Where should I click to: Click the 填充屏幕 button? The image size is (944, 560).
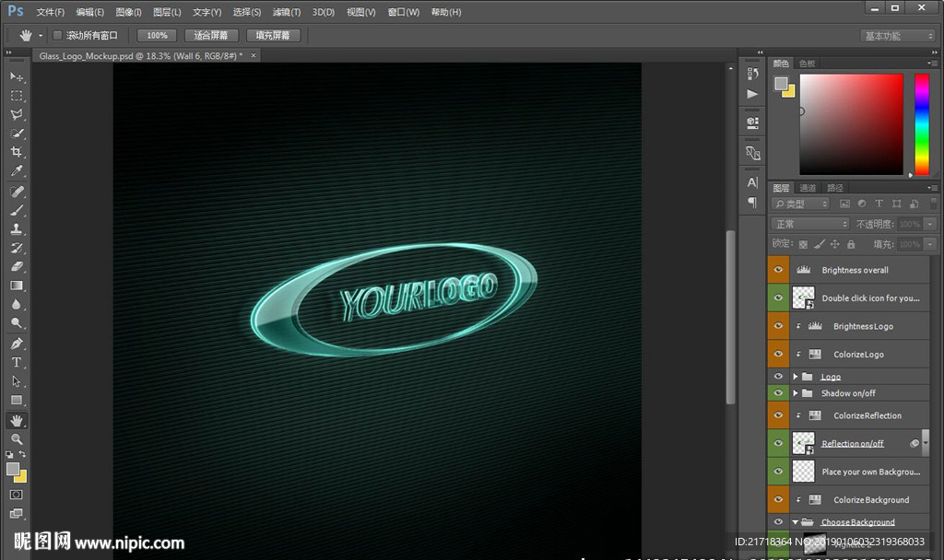pos(273,35)
